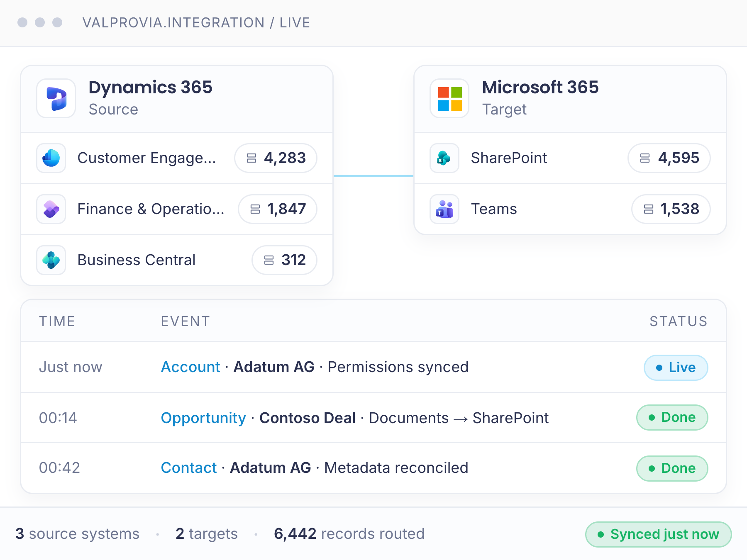Viewport: 747px width, 560px height.
Task: Click the Done badge for Contoso Deal
Action: coord(672,417)
